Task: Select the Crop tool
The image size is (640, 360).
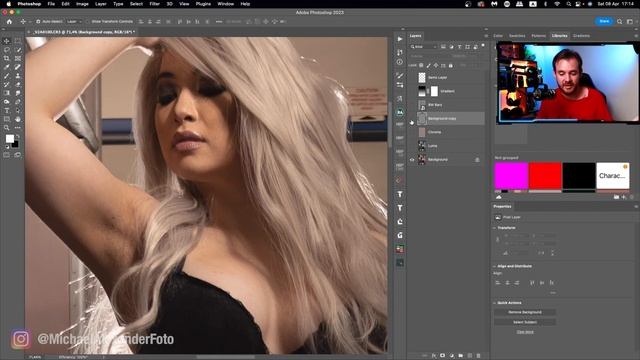Action: point(7,58)
